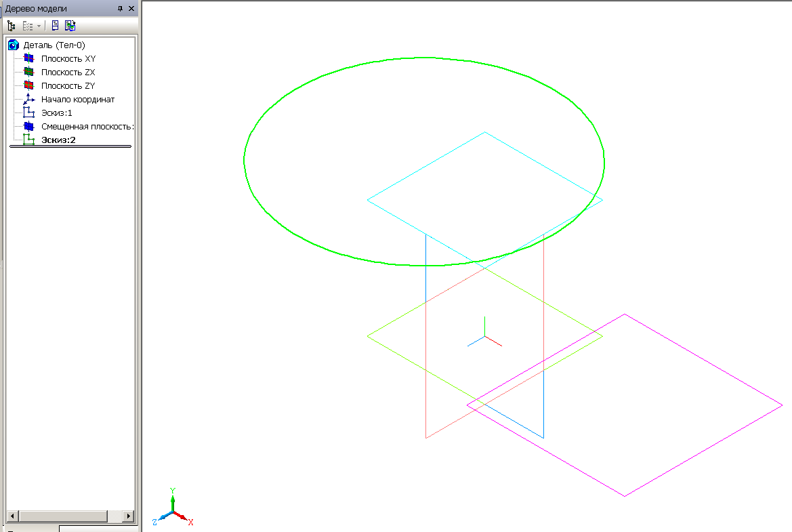792x532 pixels.
Task: Select Плоскость ZY in the model tree
Action: point(68,86)
